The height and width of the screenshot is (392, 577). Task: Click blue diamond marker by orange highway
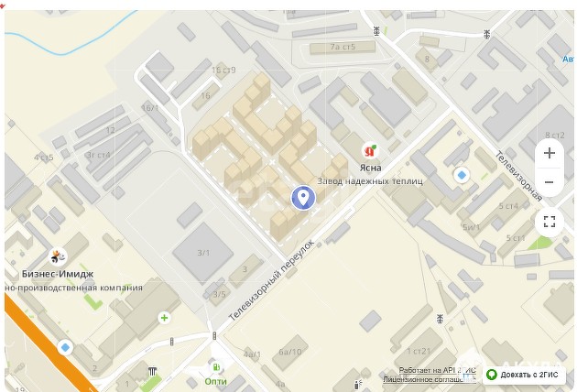pos(65,347)
